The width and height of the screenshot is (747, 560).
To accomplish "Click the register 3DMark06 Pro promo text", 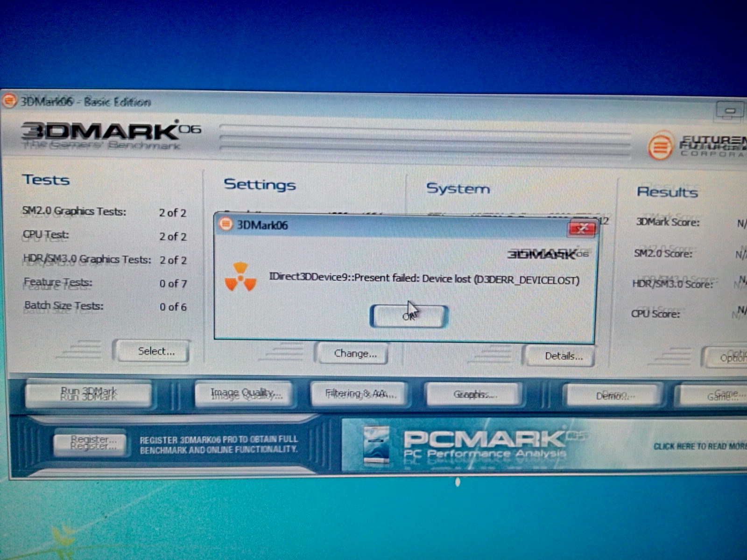I will coord(218,444).
